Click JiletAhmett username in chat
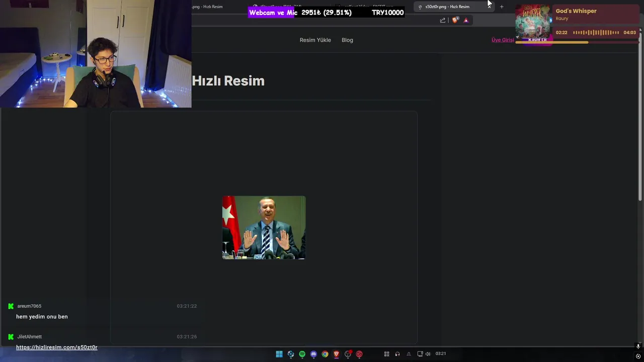Viewport: 644px width, 362px height. (30, 336)
